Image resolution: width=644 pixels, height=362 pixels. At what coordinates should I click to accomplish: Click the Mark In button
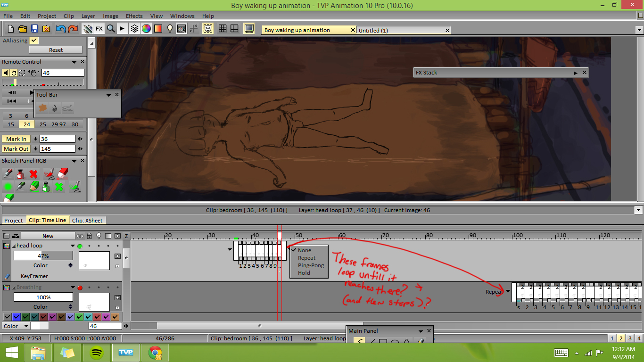(x=16, y=139)
